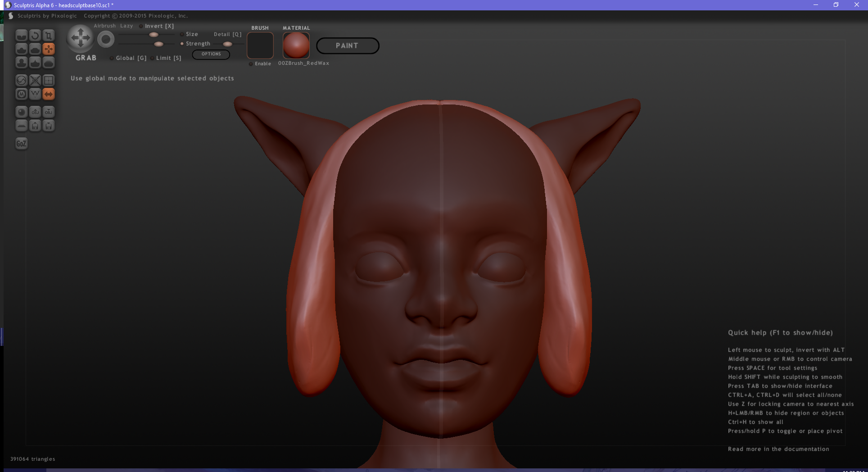
Task: Click the Subdivide All grid icon
Action: (49, 81)
